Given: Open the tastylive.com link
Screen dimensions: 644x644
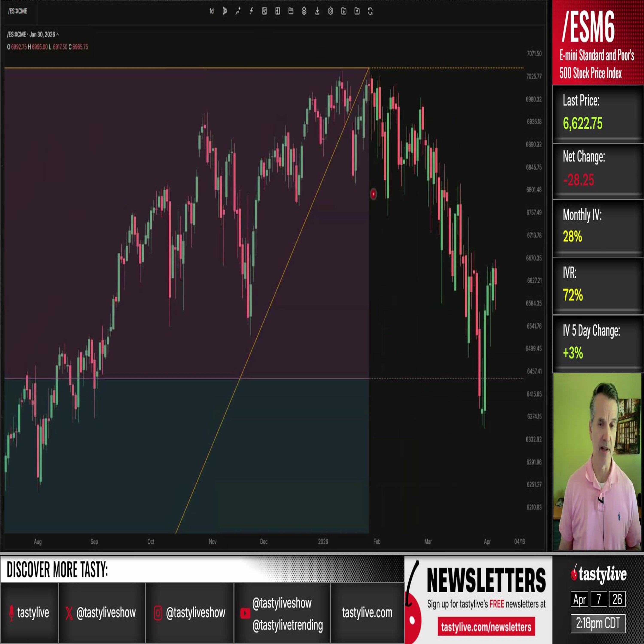Looking at the screenshot, I should point(367,613).
